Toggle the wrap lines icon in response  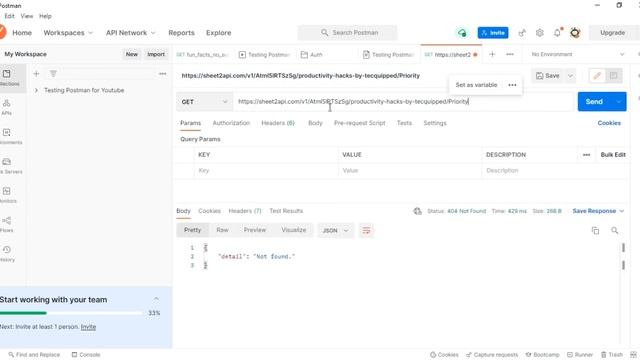(366, 231)
